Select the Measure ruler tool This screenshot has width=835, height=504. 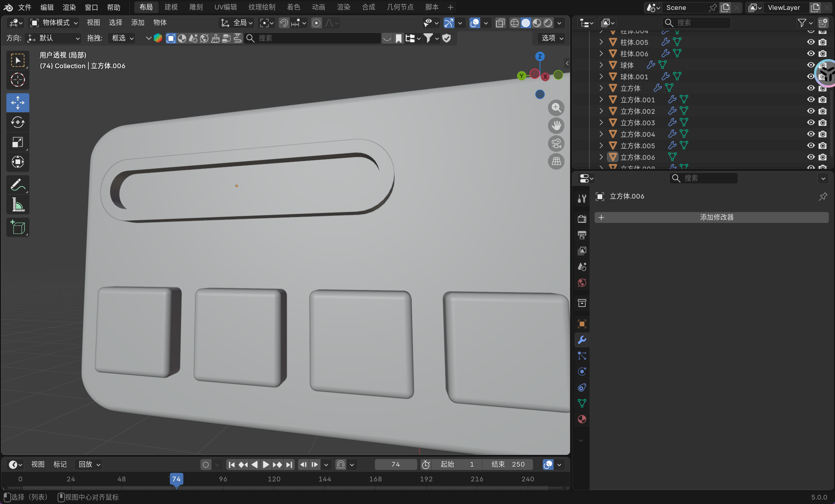(17, 205)
